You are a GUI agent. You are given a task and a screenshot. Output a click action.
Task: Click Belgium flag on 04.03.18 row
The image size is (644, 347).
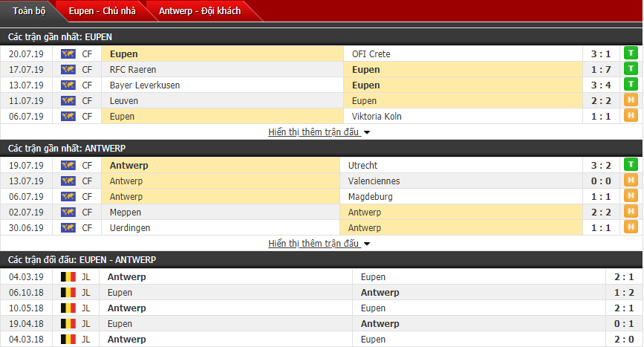[68, 339]
